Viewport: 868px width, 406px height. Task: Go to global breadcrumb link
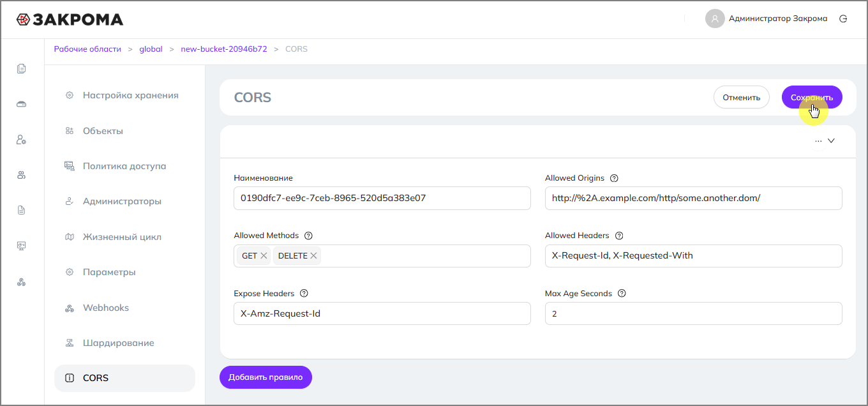coord(151,49)
